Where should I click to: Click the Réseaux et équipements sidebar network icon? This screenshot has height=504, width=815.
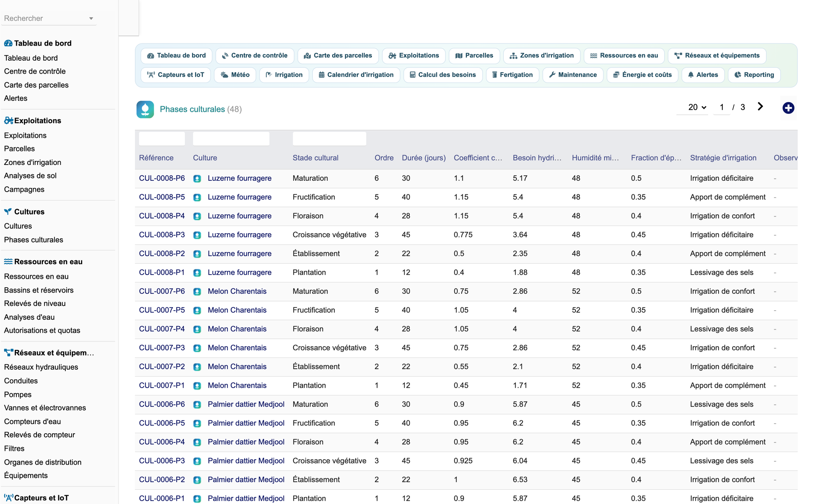coord(8,352)
